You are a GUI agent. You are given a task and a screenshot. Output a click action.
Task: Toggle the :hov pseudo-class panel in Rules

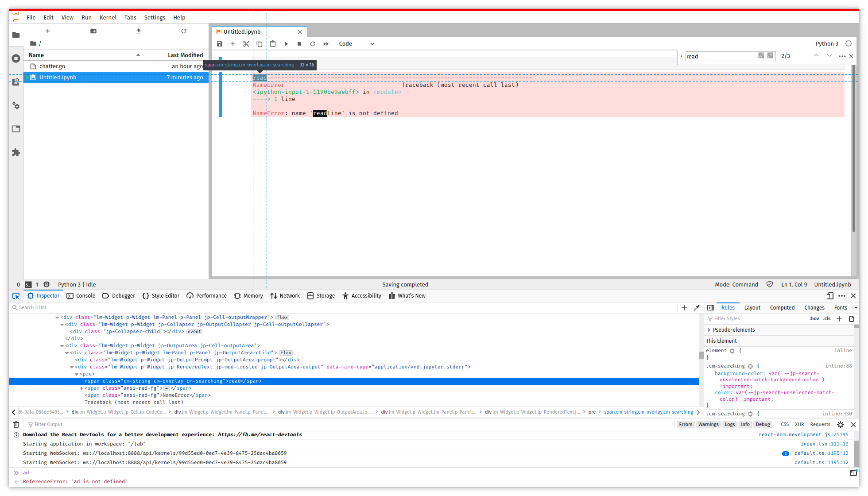[814, 318]
